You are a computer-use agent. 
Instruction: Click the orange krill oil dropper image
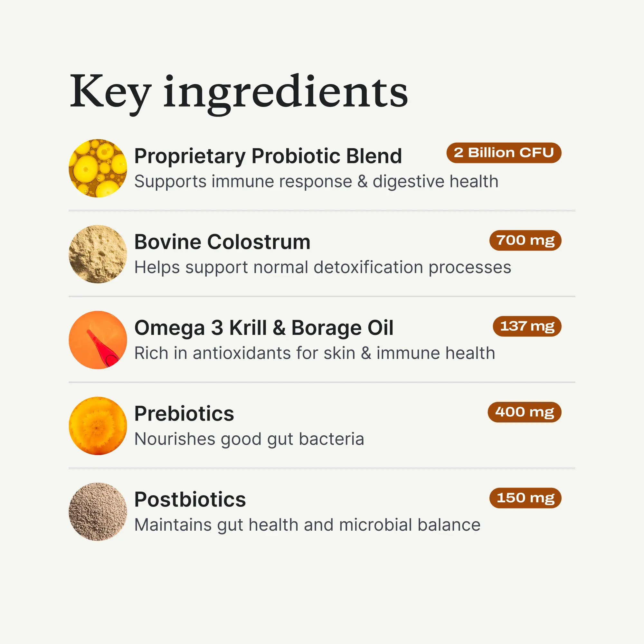98,340
